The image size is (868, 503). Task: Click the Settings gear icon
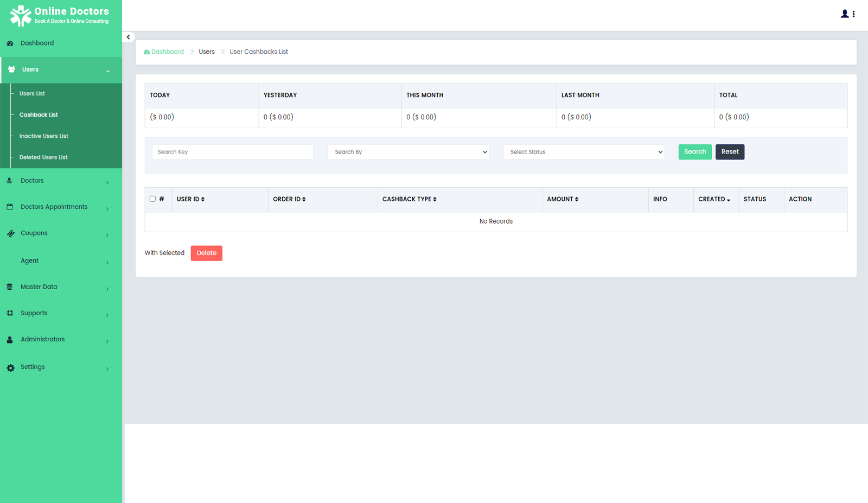click(x=10, y=368)
